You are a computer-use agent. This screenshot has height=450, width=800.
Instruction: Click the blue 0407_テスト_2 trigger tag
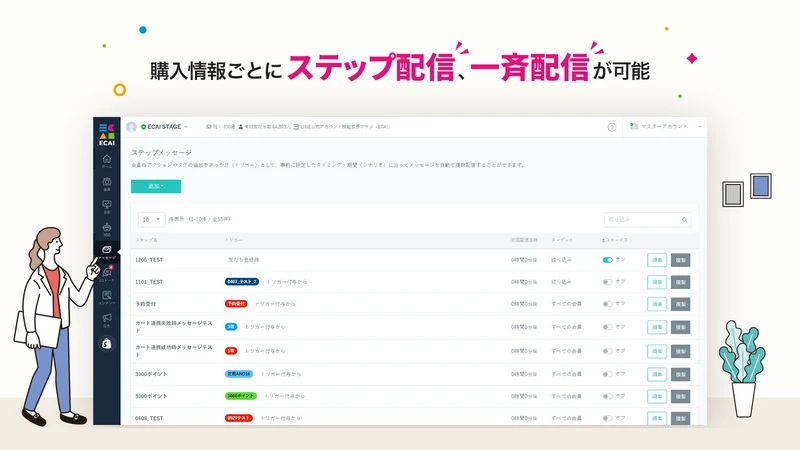[242, 282]
